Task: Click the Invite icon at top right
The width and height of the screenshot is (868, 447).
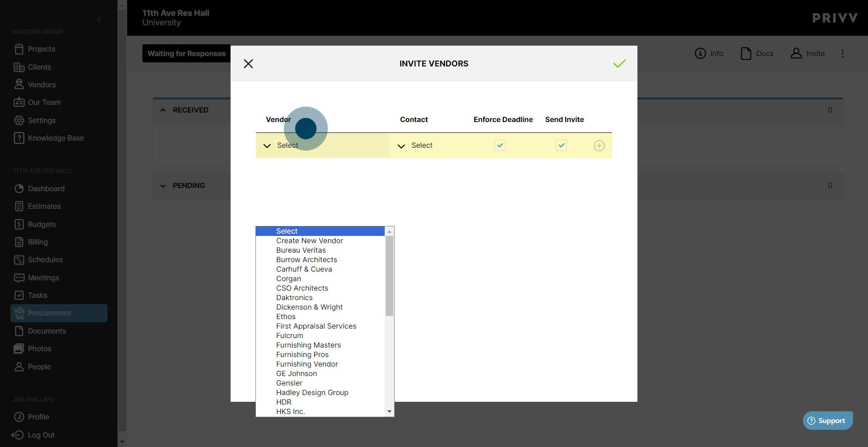Action: pos(796,53)
